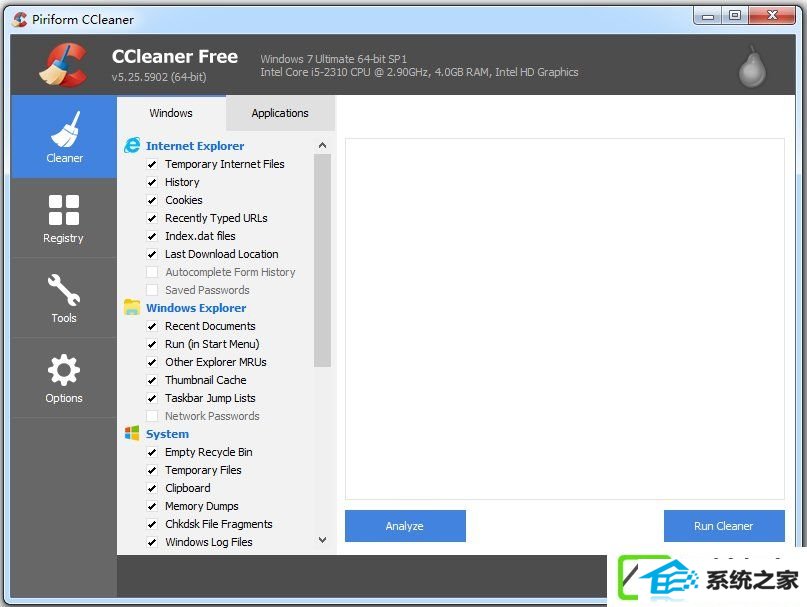Click the scroll up arrow in cleaner list

coord(322,145)
